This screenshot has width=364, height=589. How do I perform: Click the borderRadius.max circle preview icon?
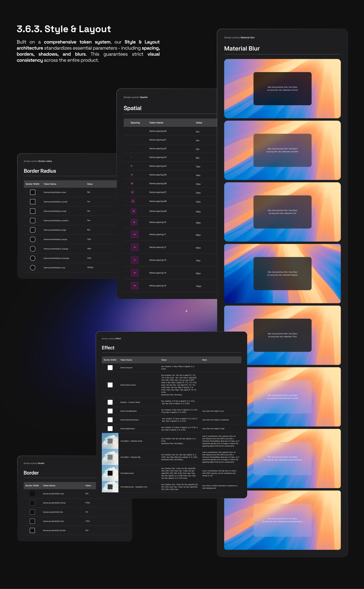33,267
